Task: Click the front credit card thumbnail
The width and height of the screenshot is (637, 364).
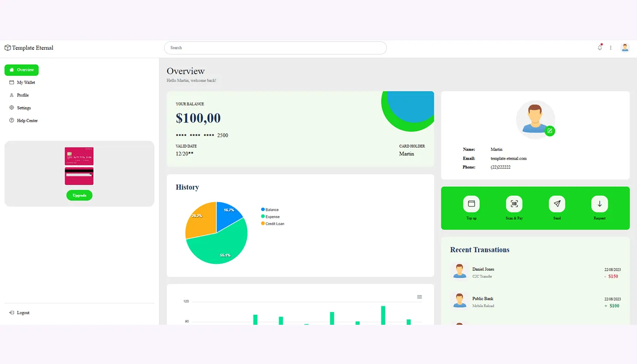Action: [79, 156]
